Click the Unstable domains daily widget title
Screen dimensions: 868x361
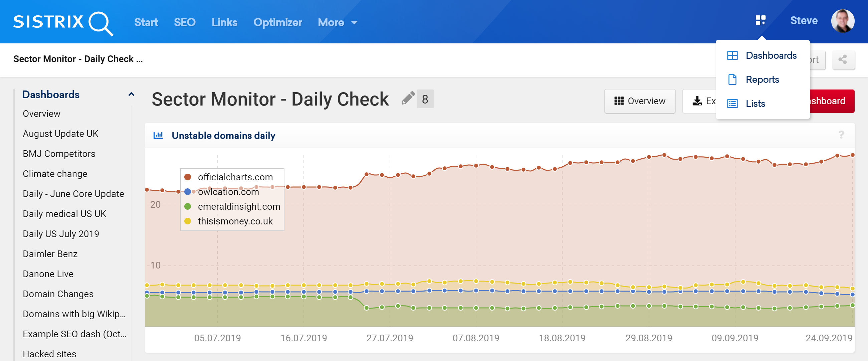pos(223,135)
